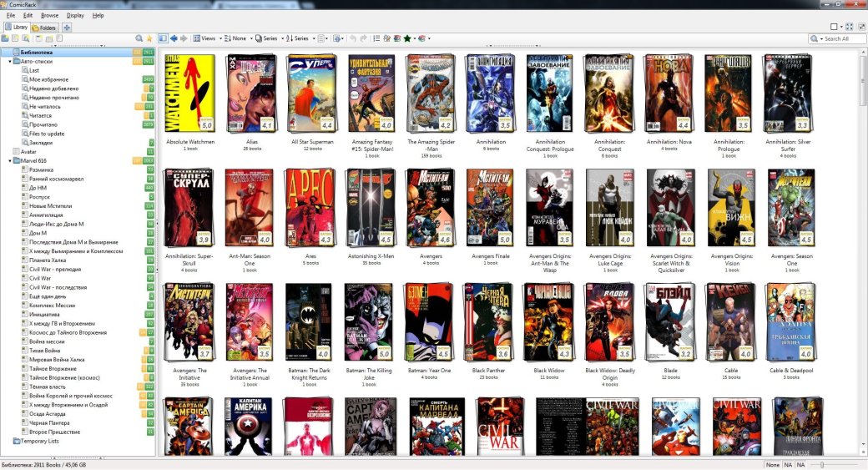Image resolution: width=868 pixels, height=470 pixels.
Task: Add a new tab with the plus icon
Action: point(67,27)
